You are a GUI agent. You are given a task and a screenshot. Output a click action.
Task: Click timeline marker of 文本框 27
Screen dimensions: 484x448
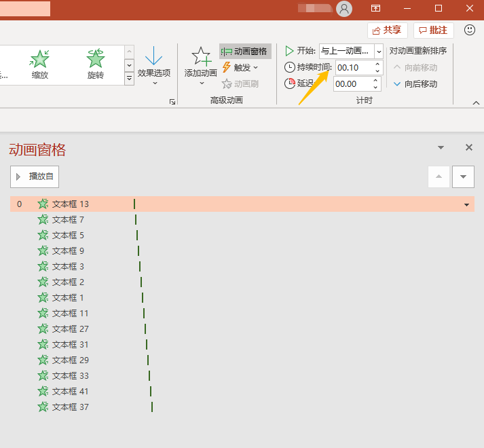click(145, 329)
